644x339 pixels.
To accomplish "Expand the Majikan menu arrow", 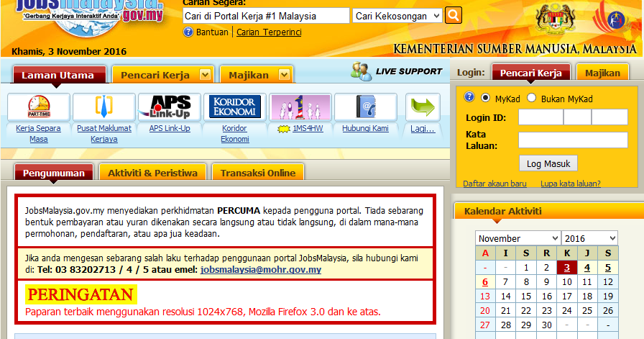I will tap(284, 75).
